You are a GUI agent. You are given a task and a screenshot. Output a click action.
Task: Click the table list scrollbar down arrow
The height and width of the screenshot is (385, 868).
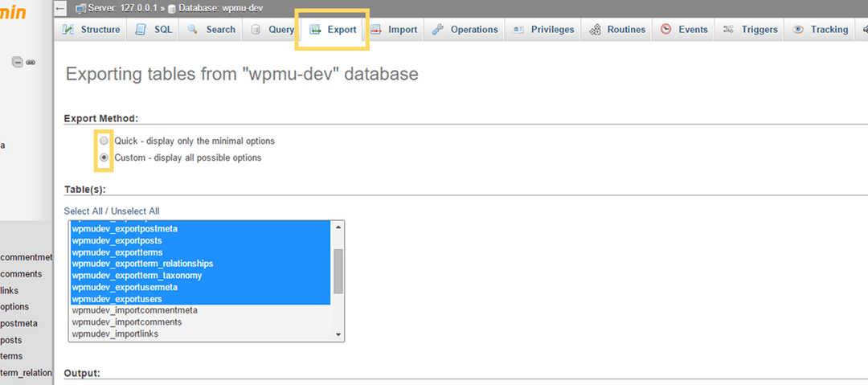(x=338, y=334)
